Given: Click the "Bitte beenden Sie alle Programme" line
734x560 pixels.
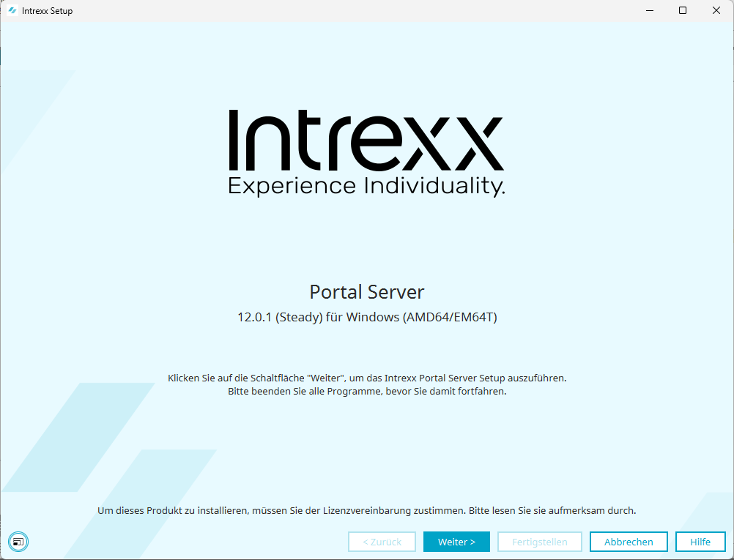Looking at the screenshot, I should [x=366, y=391].
